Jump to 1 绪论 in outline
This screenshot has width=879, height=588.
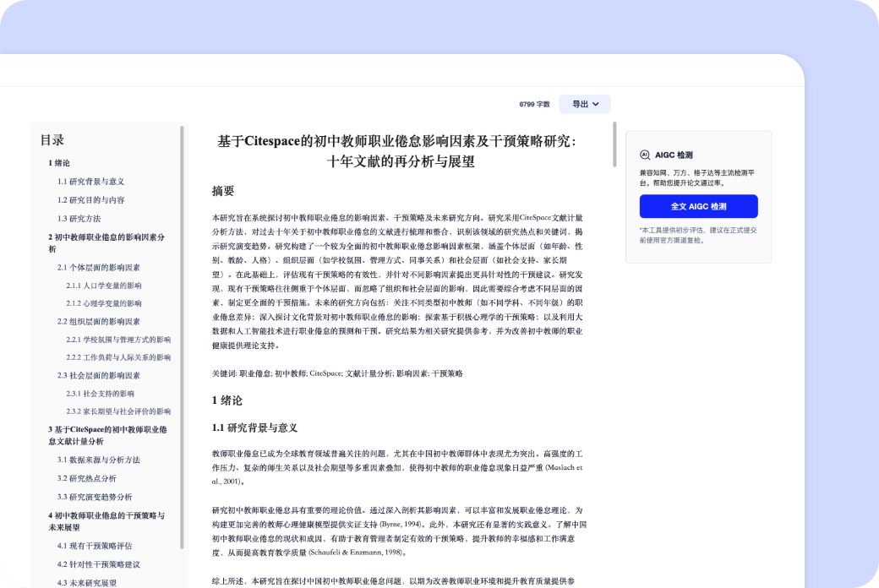click(x=59, y=163)
